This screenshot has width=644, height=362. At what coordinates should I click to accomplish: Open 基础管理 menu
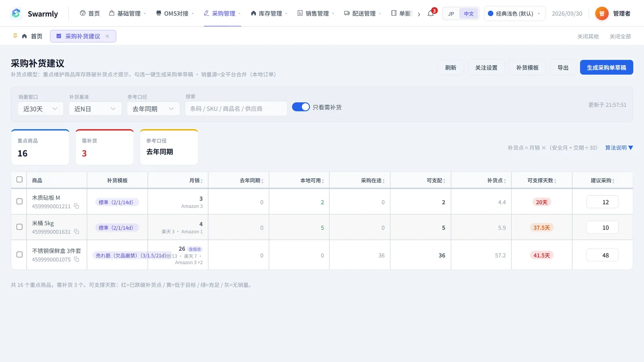[128, 13]
